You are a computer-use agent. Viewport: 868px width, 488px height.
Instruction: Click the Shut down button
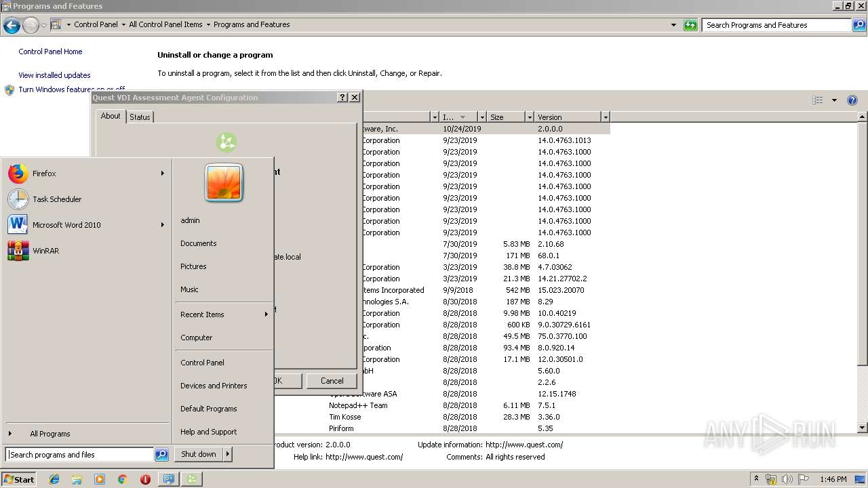click(199, 454)
